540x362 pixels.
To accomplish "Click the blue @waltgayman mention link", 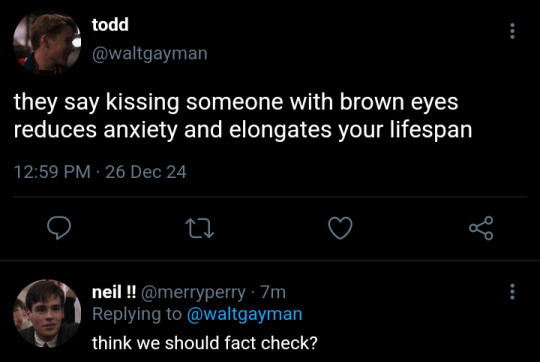I will (x=245, y=314).
